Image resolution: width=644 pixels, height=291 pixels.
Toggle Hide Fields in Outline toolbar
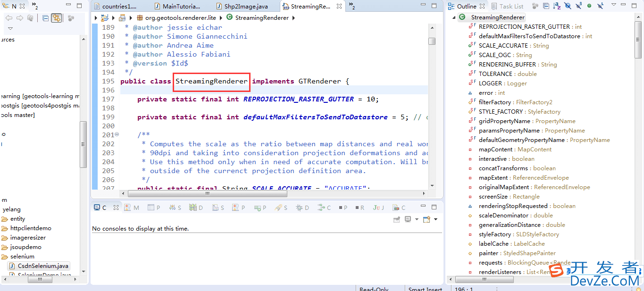(568, 6)
